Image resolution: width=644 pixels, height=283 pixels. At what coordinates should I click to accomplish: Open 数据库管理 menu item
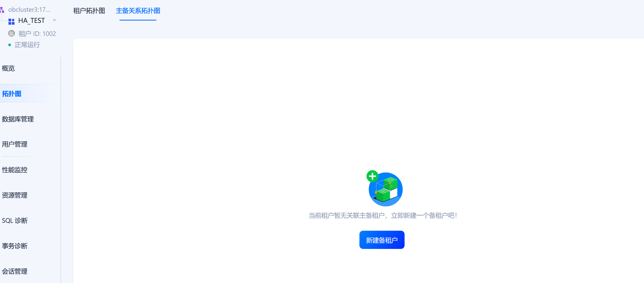[18, 119]
